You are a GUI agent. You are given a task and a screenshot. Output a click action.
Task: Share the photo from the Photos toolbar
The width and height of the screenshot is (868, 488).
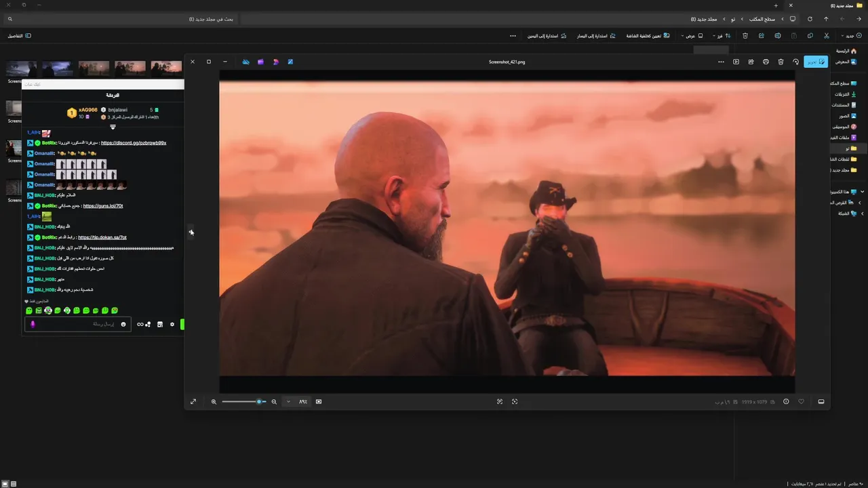pyautogui.click(x=751, y=62)
